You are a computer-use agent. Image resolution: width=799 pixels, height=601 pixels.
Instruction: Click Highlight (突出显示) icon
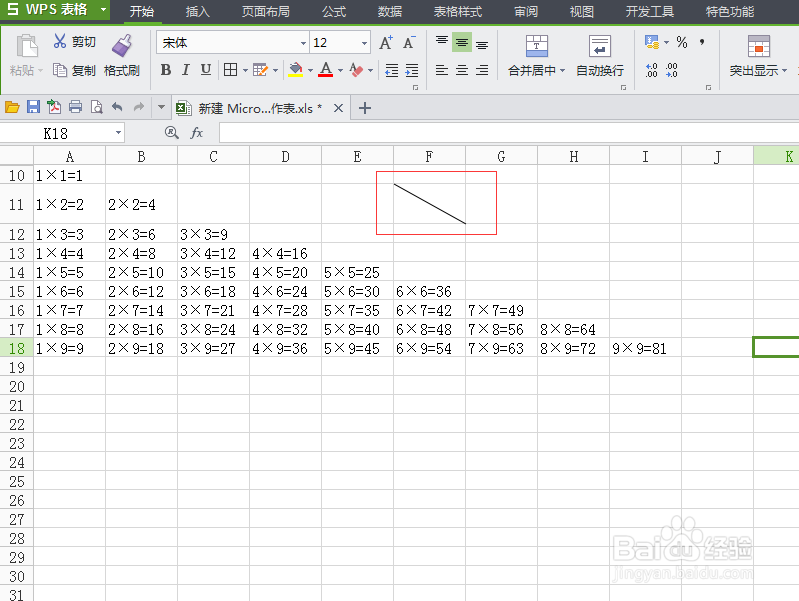[758, 46]
